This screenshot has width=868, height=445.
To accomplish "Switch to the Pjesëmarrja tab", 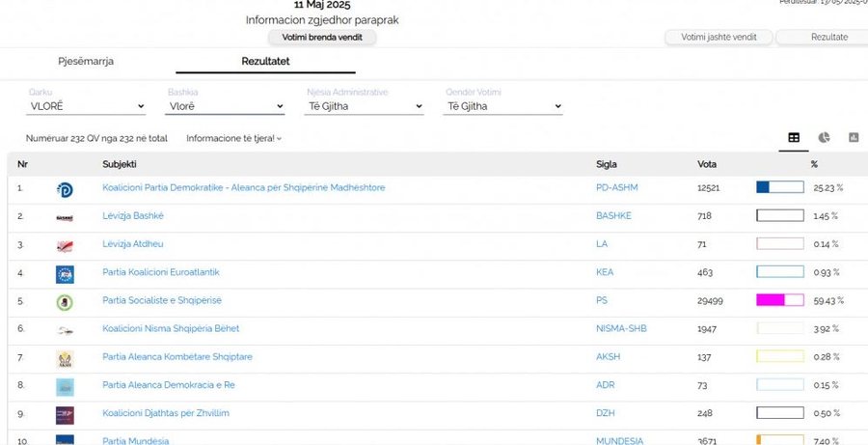I will point(86,62).
